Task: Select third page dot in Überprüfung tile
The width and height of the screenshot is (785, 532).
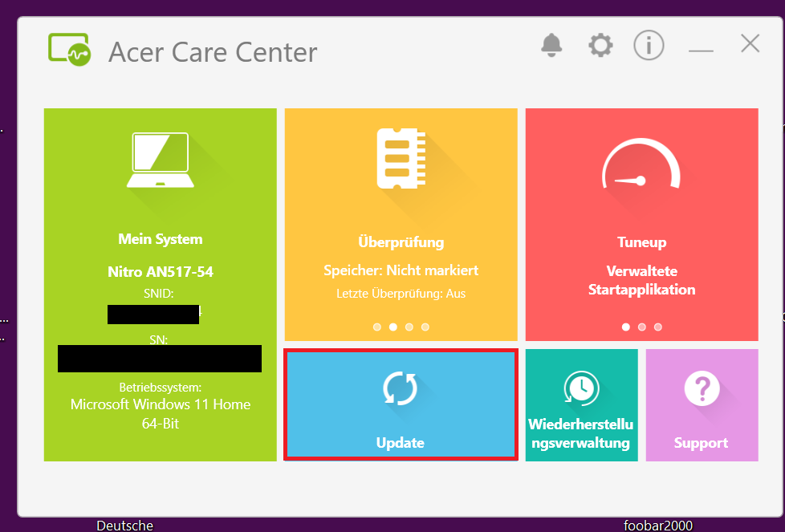Action: (409, 327)
